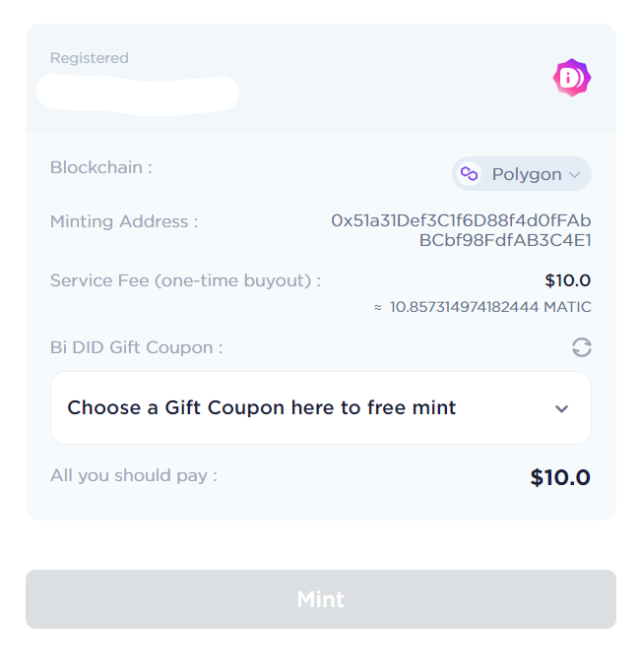The image size is (640, 672).
Task: Click the pink Bi DID badge icon
Action: (x=571, y=78)
